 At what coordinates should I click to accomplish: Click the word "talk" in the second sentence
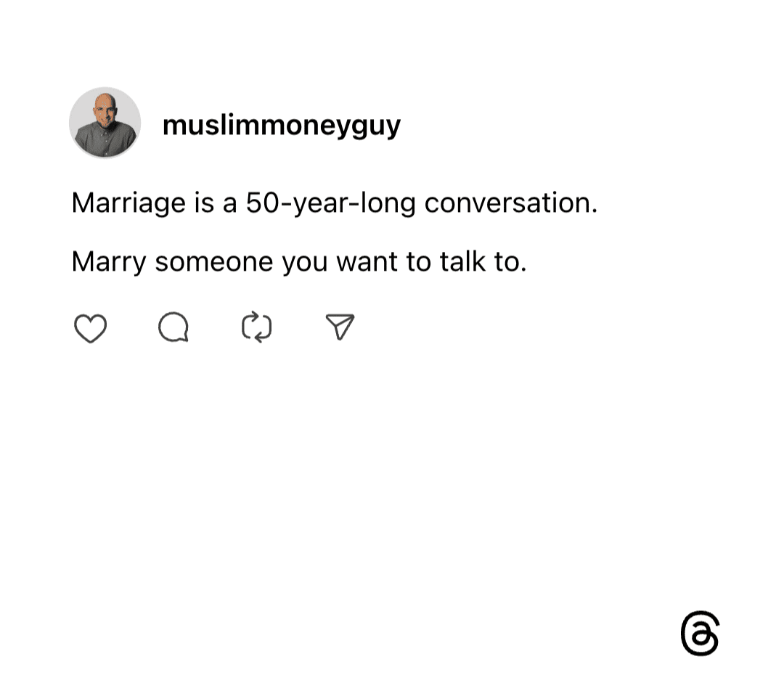click(x=462, y=261)
